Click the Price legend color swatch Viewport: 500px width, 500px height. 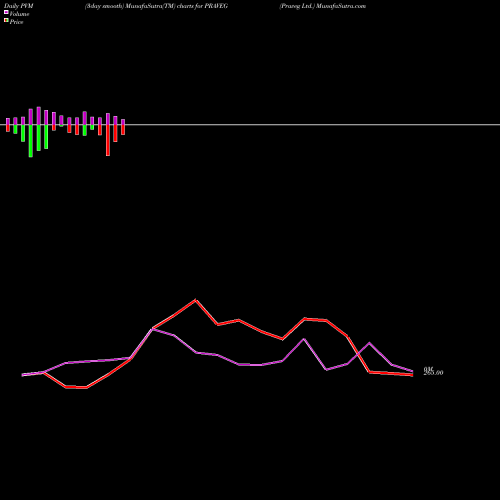(x=6, y=20)
